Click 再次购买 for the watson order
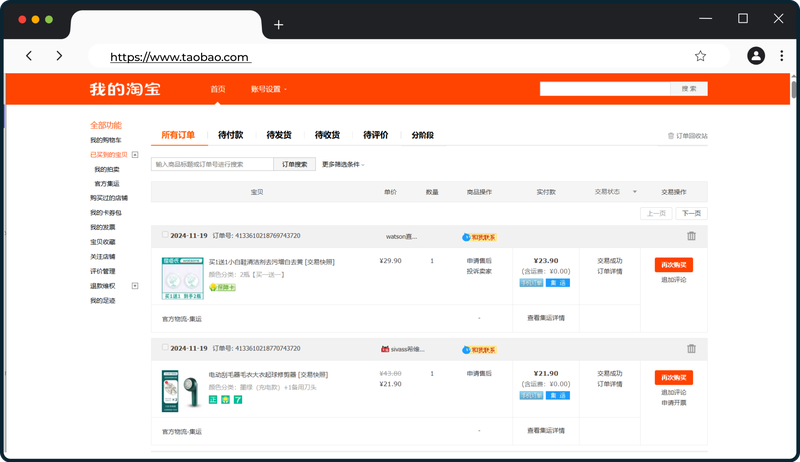The height and width of the screenshot is (462, 800). coord(673,265)
